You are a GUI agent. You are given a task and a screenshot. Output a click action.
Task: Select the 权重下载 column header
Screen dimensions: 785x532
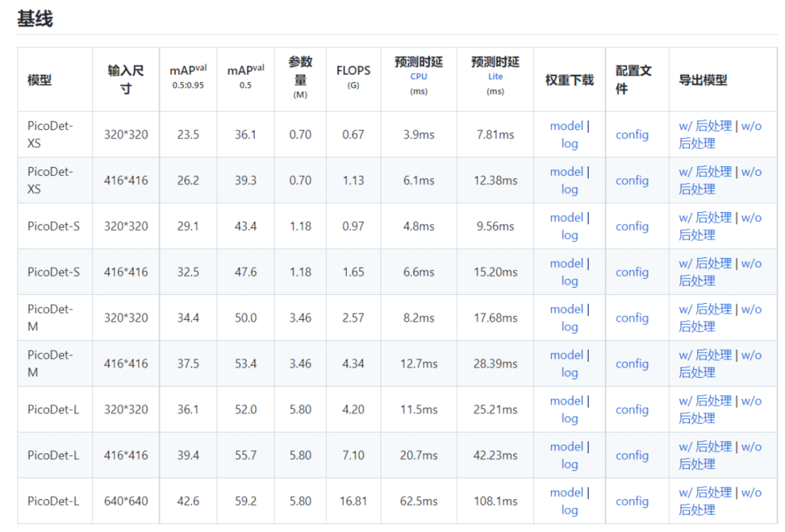tap(569, 80)
